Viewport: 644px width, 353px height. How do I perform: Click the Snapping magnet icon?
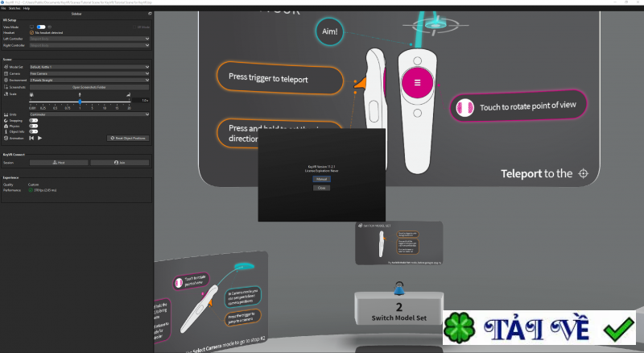6,121
